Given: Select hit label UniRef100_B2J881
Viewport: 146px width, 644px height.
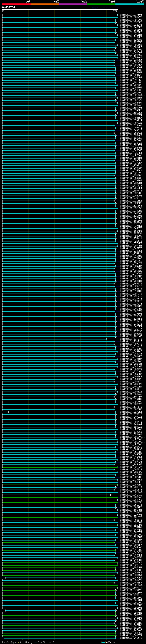Looking at the screenshot, I should click(x=131, y=40).
